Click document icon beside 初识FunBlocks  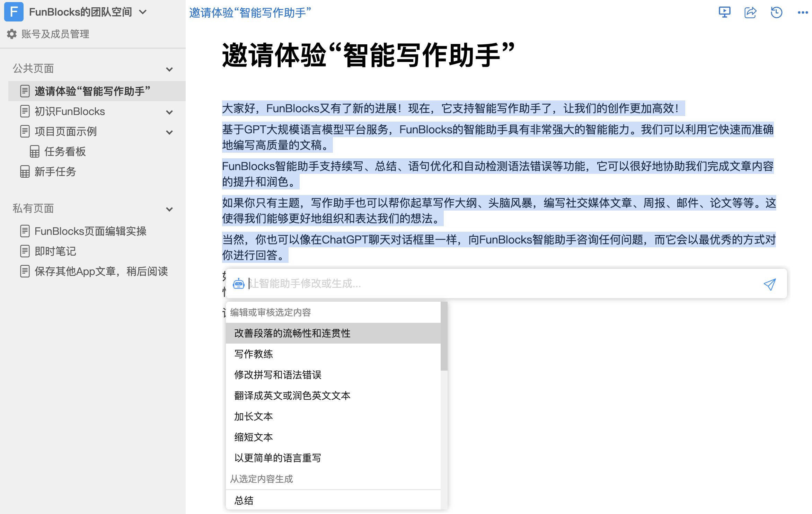(25, 112)
